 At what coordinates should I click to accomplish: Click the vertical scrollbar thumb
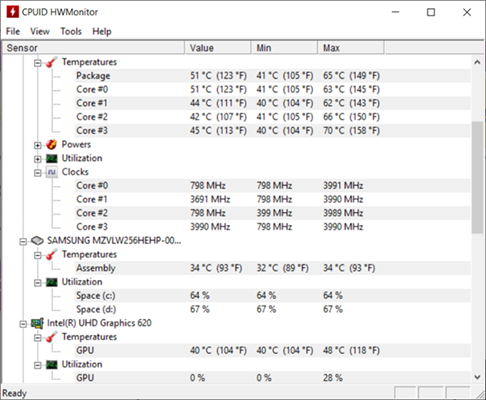pos(477,178)
